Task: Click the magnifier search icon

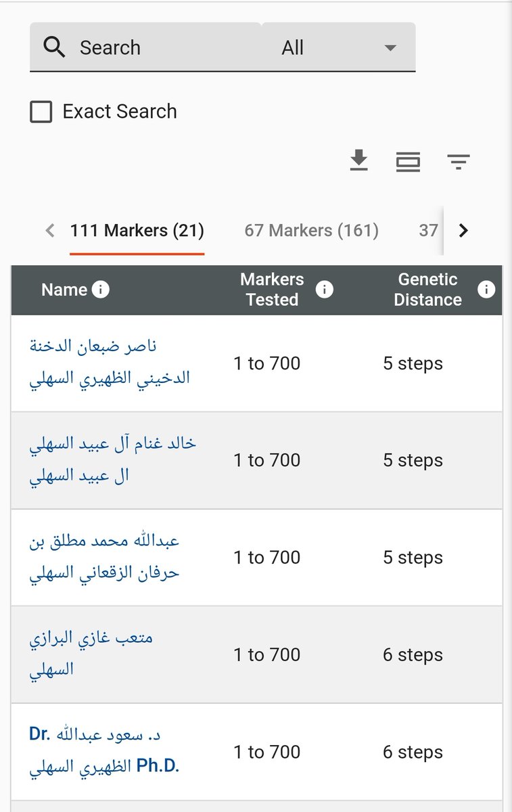Action: (x=54, y=47)
